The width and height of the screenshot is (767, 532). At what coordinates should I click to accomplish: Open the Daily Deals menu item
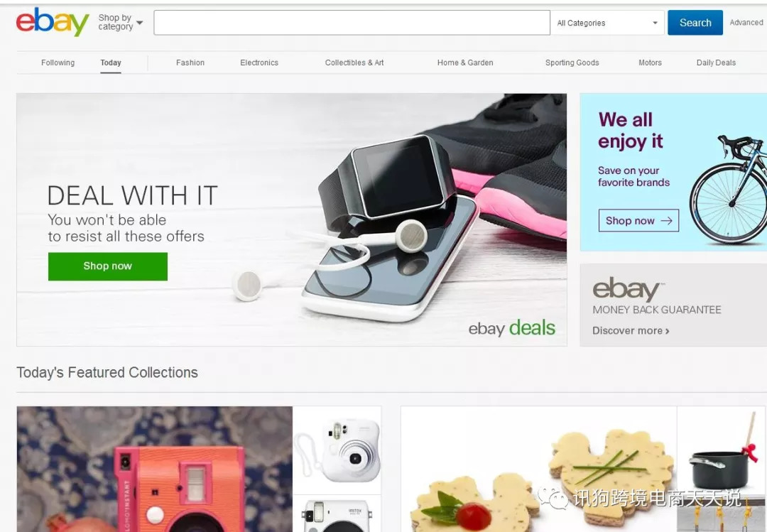716,63
